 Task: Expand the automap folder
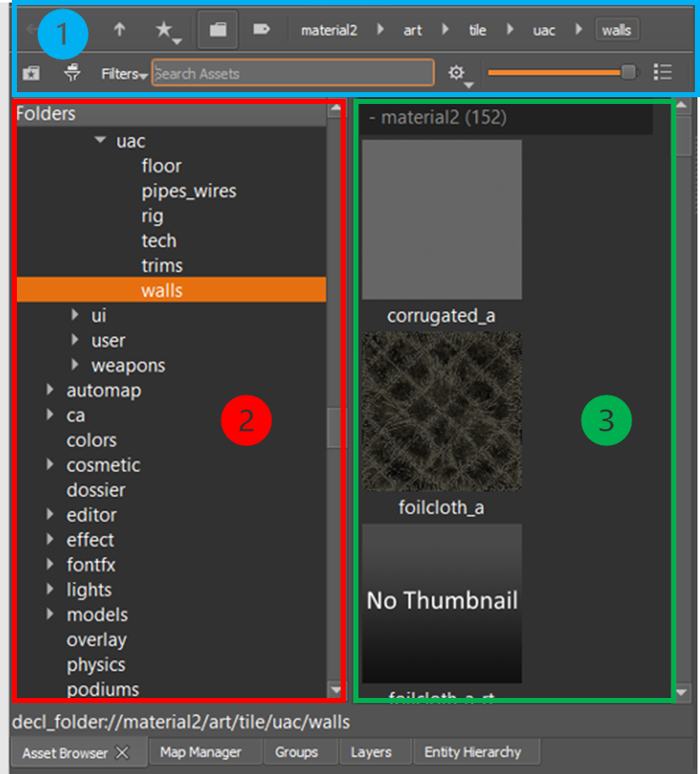(x=50, y=390)
